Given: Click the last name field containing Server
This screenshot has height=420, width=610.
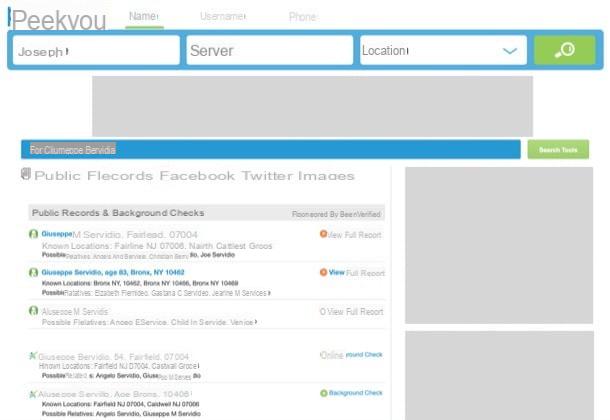Looking at the screenshot, I should (x=270, y=51).
